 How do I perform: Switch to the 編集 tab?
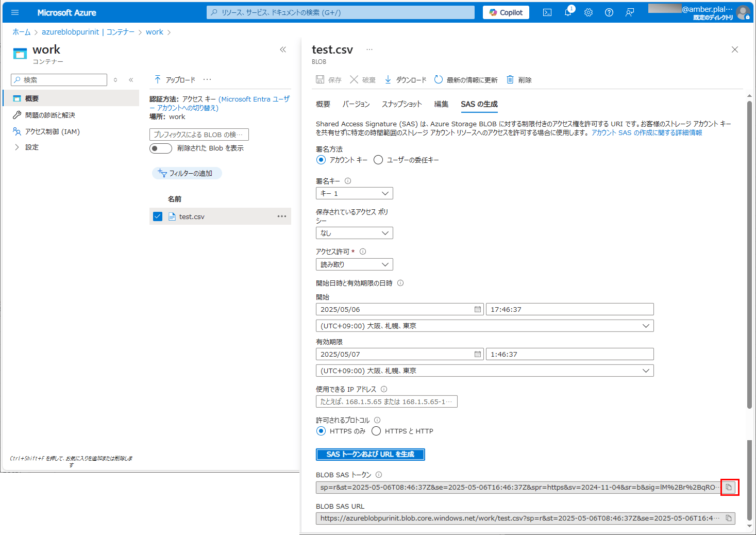(x=441, y=104)
